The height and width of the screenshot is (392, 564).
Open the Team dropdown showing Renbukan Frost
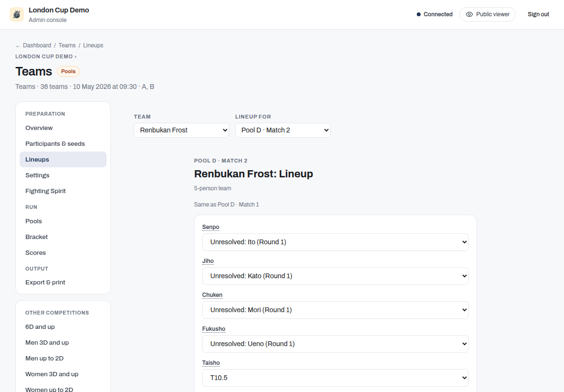click(x=181, y=130)
